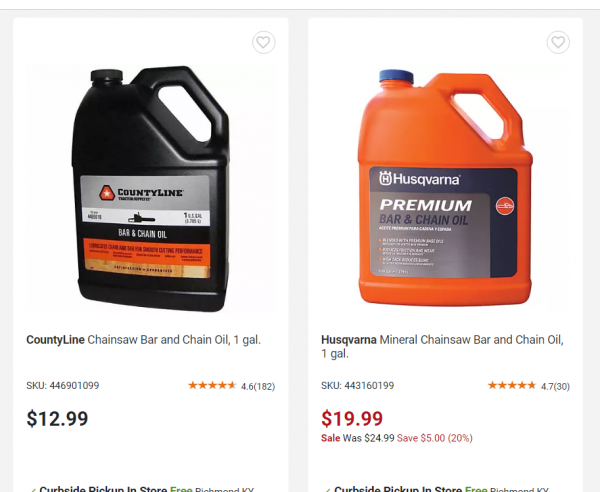
Task: Select SKU 446901099 text
Action: pyautogui.click(x=62, y=385)
